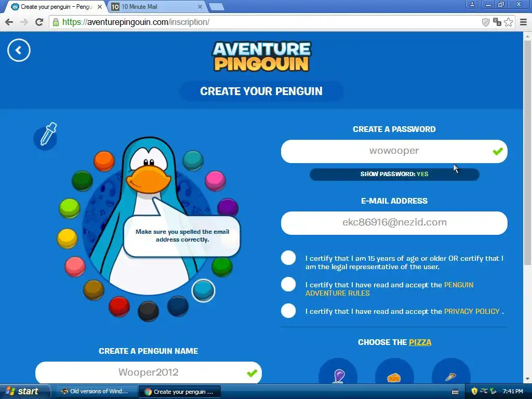Viewport: 532px width, 399px height.
Task: Open the Chrome hamburger menu
Action: click(524, 22)
